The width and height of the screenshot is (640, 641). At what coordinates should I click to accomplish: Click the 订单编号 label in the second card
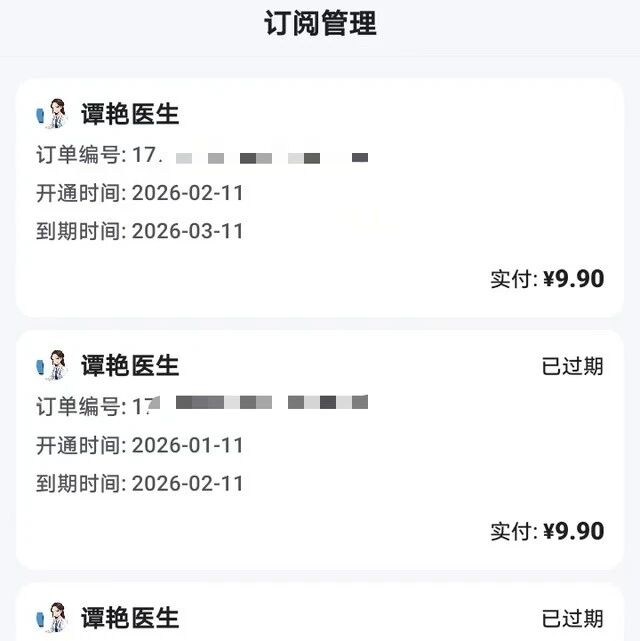[x=80, y=407]
